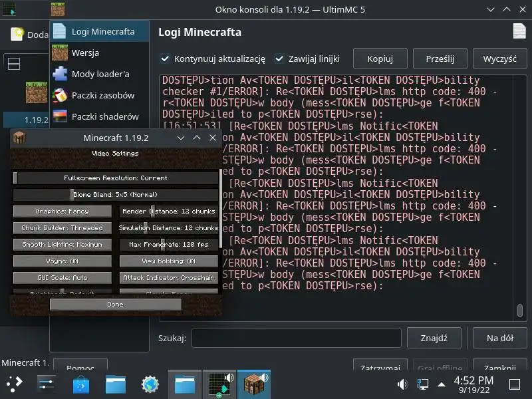This screenshot has height=399, width=532.
Task: Open Discover store from taskbar
Action: [81, 384]
